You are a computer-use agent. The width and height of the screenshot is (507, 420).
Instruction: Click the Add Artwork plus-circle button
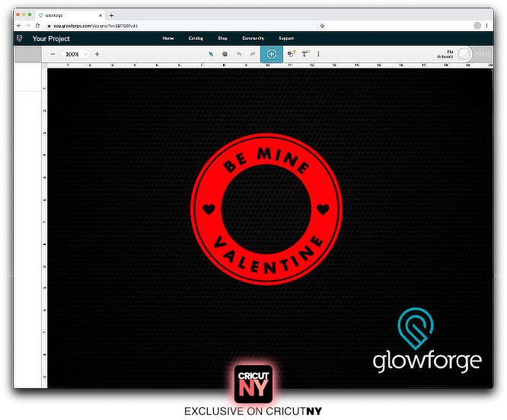[272, 54]
